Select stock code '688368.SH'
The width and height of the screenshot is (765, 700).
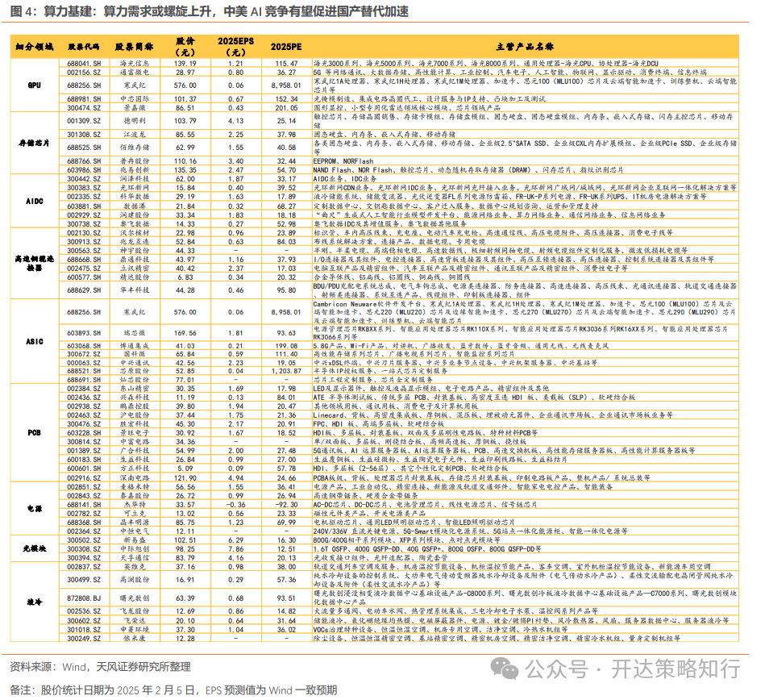(84, 523)
